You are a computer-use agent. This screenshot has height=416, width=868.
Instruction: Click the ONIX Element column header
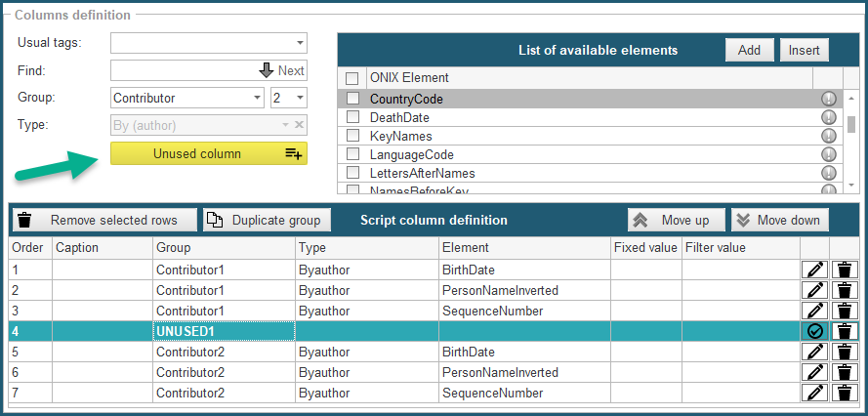589,77
